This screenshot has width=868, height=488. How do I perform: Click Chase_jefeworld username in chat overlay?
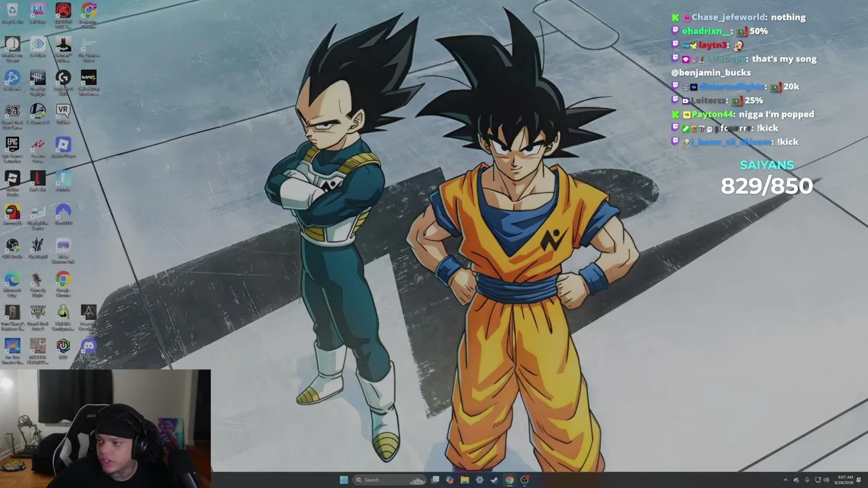729,18
